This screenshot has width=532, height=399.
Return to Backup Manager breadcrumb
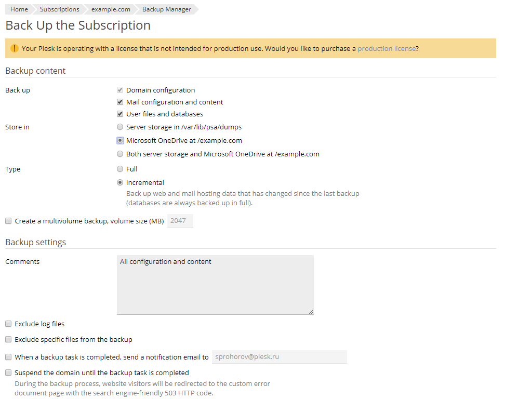pos(166,9)
